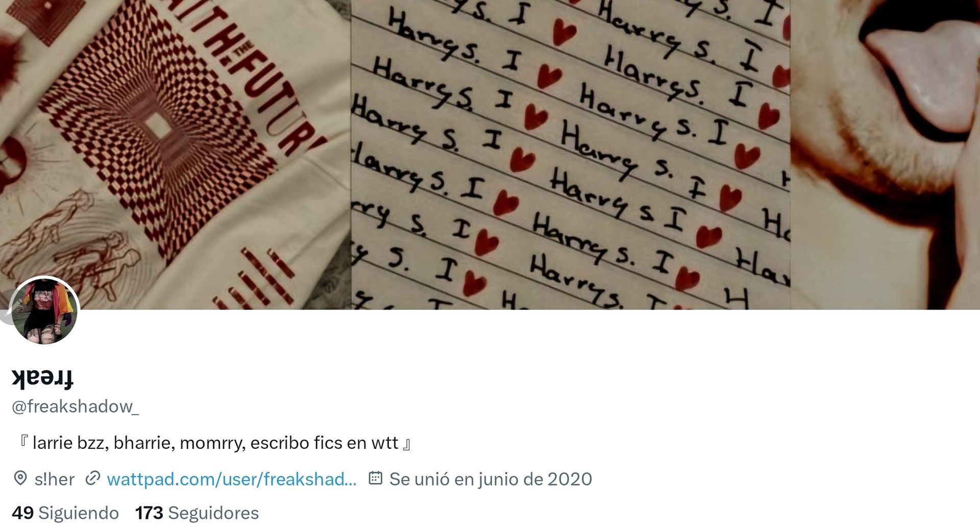Click the partially hidden gray circle behind avatar

[x=5, y=307]
